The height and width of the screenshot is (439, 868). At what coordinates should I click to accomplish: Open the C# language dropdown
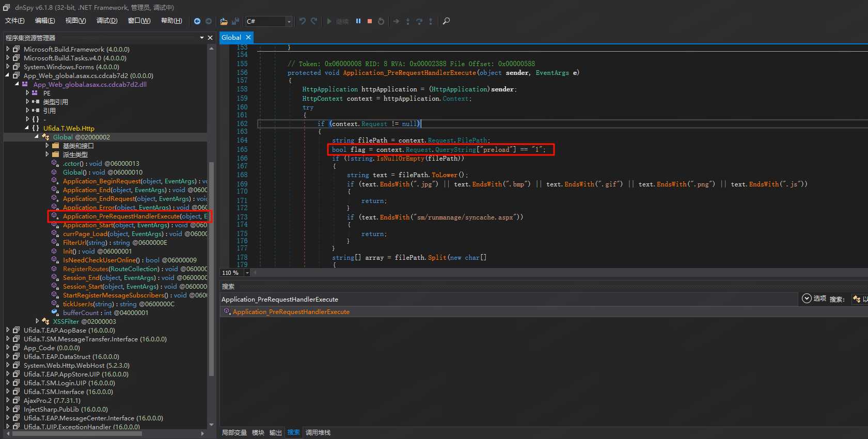pos(289,21)
